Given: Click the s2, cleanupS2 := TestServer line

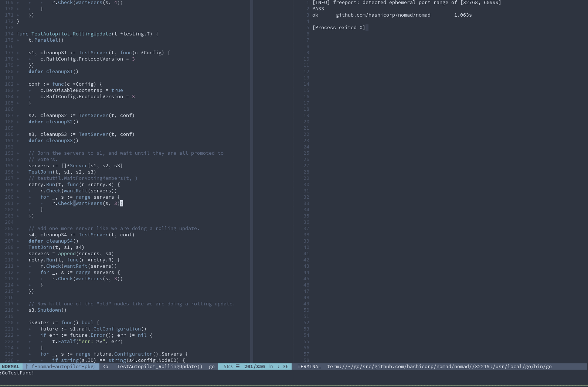Looking at the screenshot, I should click(82, 116).
